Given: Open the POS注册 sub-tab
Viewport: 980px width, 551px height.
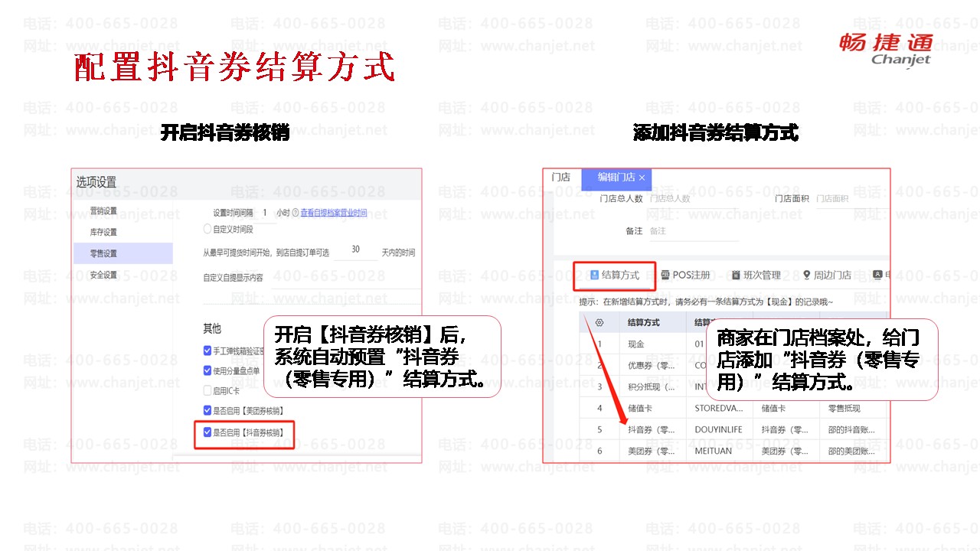Looking at the screenshot, I should coord(686,275).
